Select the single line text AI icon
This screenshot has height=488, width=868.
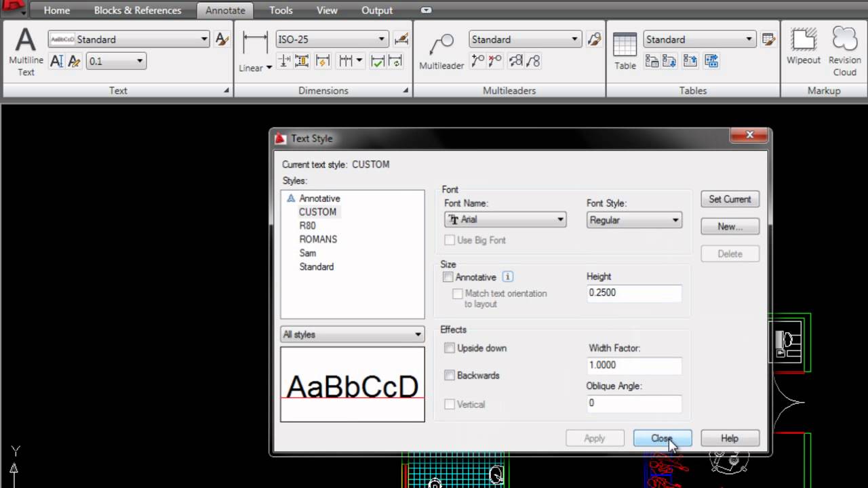(57, 61)
